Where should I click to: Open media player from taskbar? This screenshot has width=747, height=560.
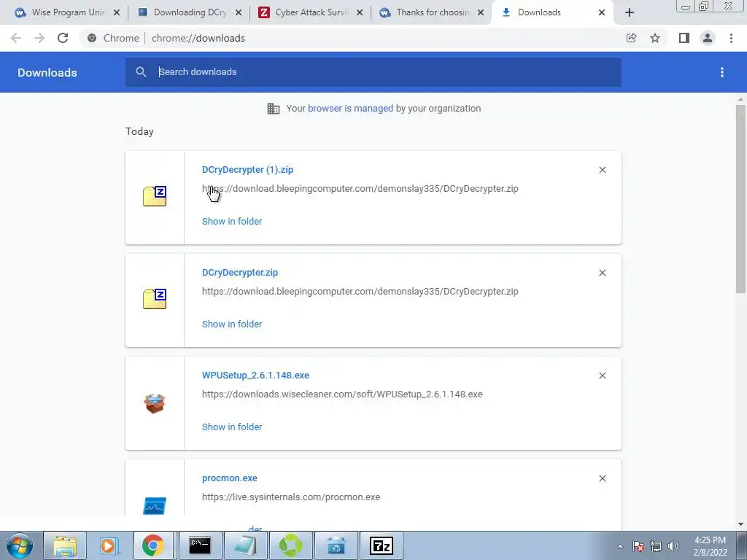pos(109,545)
